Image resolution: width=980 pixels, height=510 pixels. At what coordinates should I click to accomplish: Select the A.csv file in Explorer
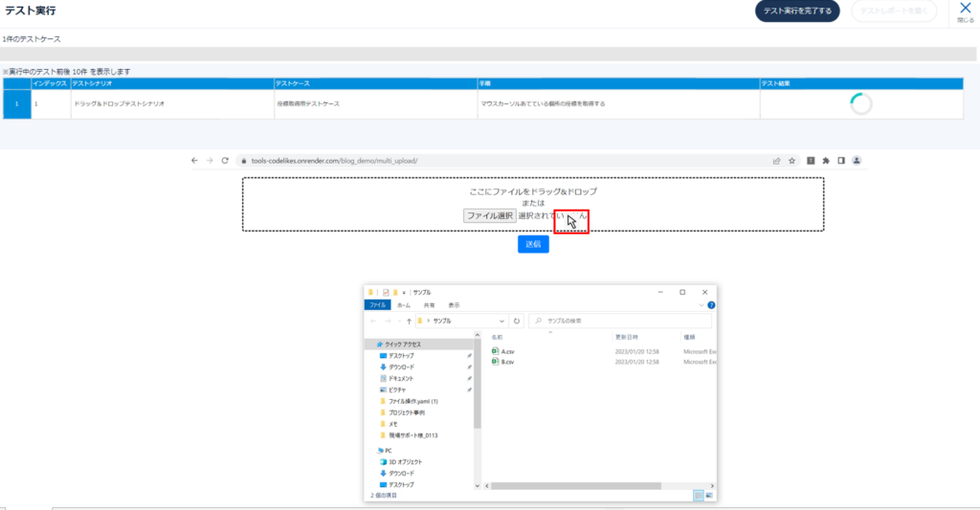point(507,351)
